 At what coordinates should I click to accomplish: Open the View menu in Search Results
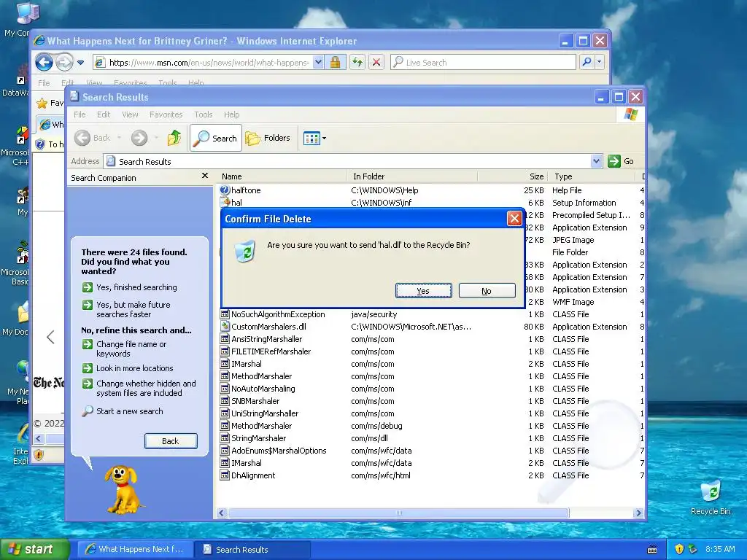pyautogui.click(x=130, y=114)
